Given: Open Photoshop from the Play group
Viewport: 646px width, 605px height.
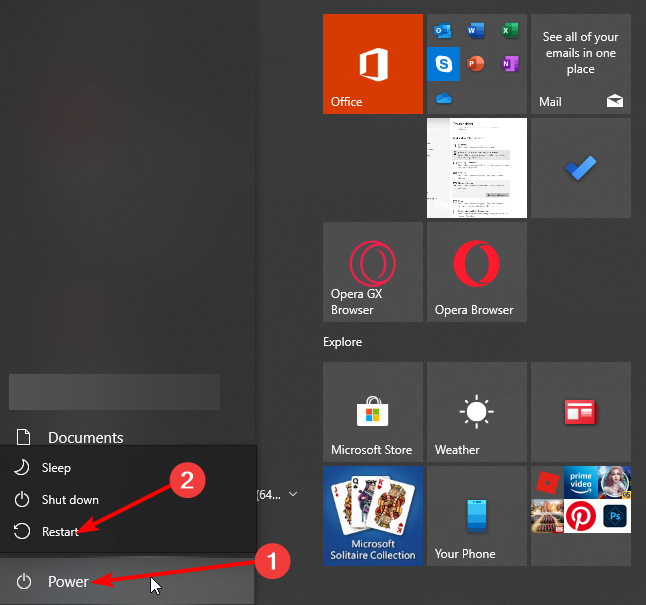Looking at the screenshot, I should [x=614, y=516].
